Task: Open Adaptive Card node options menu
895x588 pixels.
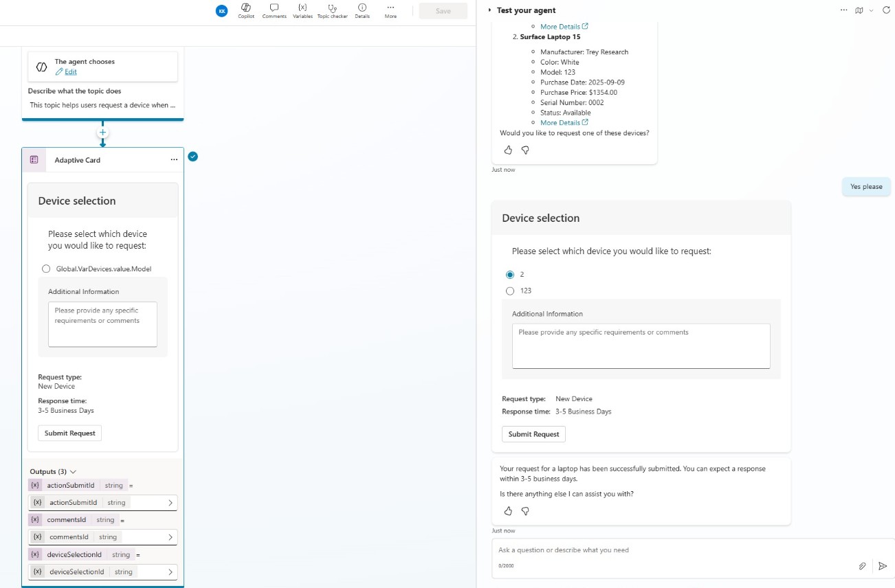Action: [174, 160]
